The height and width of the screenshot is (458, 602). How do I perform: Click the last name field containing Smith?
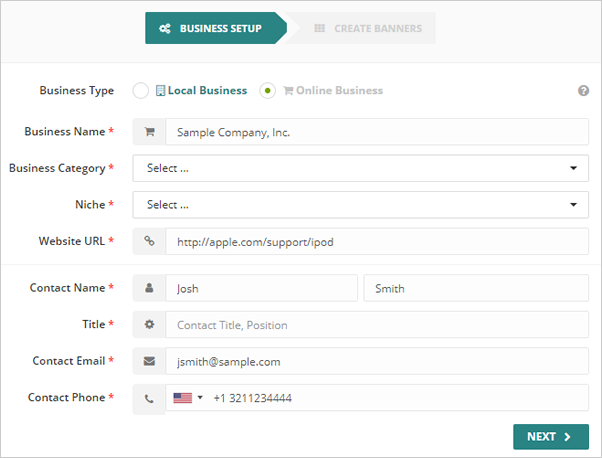click(x=476, y=288)
